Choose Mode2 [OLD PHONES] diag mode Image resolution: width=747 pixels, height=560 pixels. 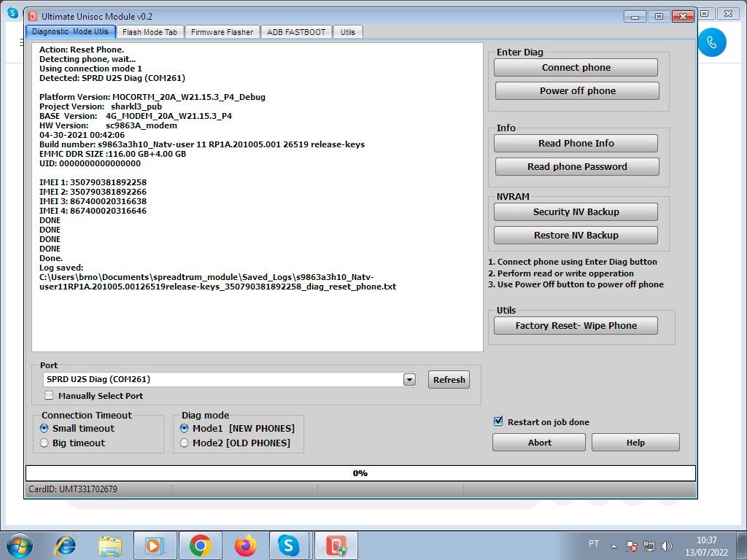(x=185, y=443)
